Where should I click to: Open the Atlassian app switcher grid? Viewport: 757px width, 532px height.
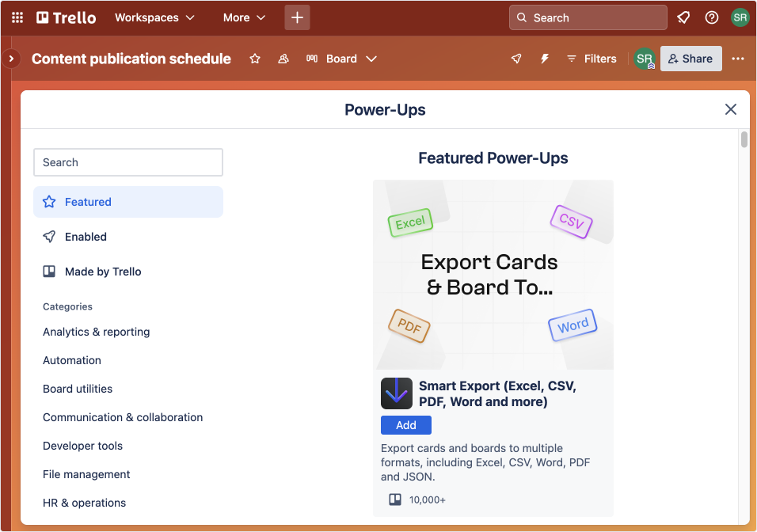pos(17,17)
